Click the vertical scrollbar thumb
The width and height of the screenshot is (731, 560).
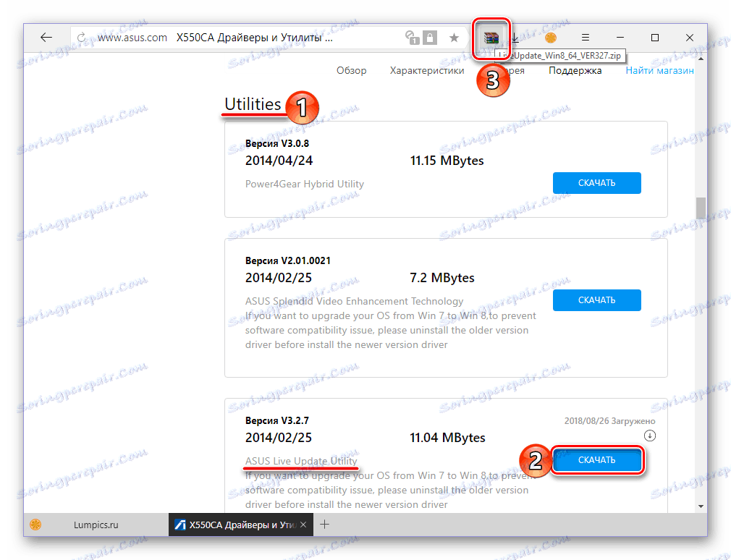pos(701,208)
